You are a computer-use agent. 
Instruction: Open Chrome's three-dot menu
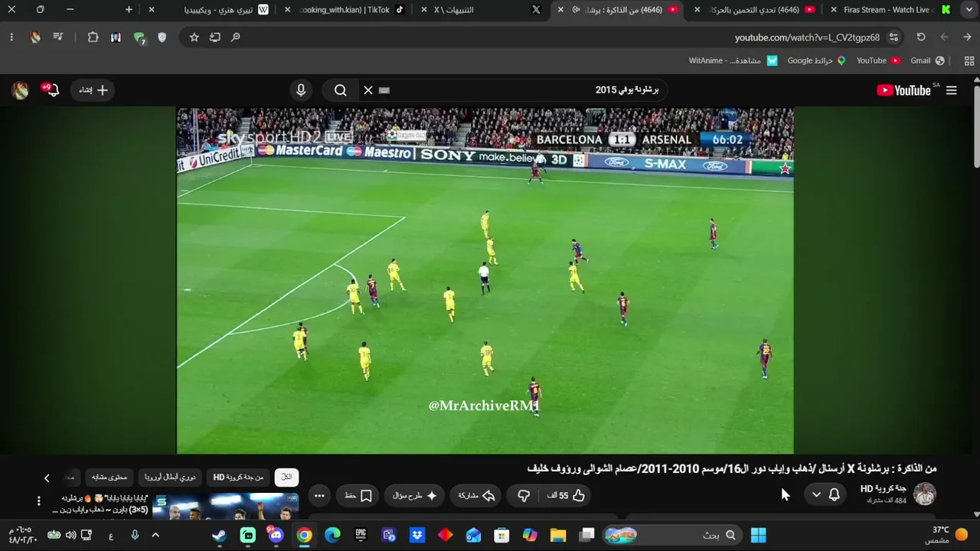point(11,37)
